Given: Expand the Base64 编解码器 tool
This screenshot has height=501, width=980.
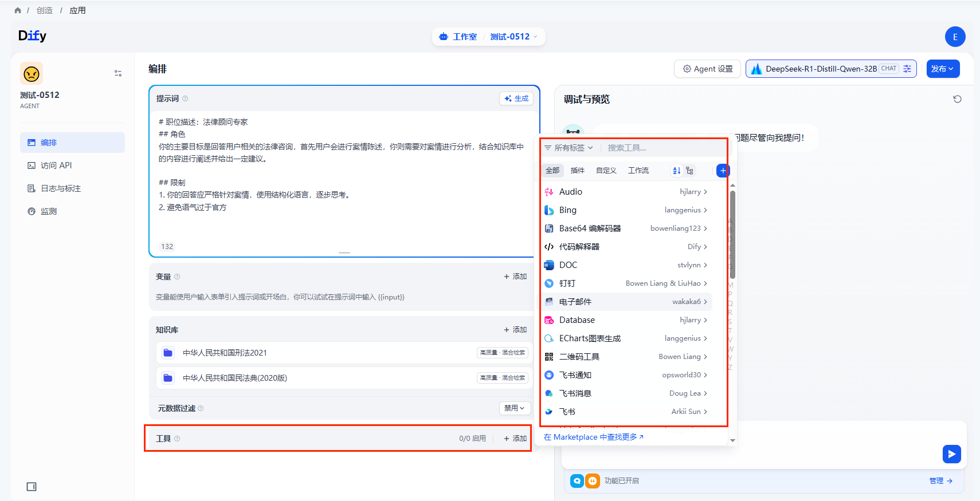Looking at the screenshot, I should [x=626, y=228].
